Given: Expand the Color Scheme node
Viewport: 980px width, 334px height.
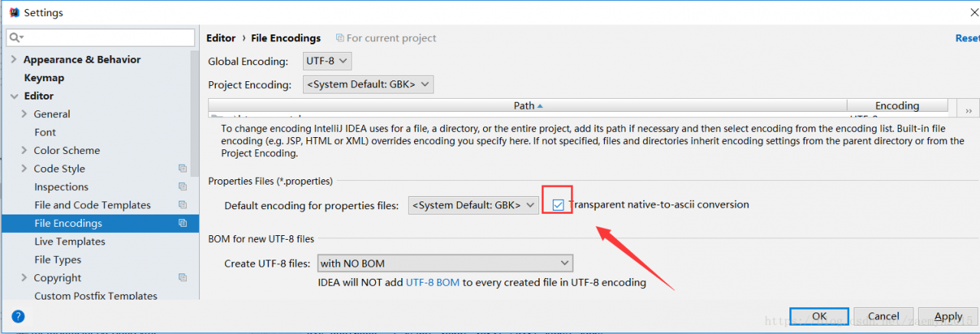Looking at the screenshot, I should click(x=24, y=151).
